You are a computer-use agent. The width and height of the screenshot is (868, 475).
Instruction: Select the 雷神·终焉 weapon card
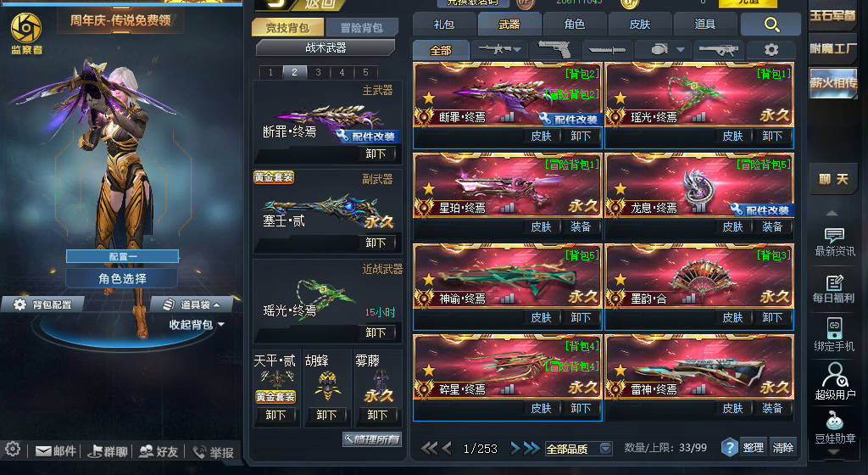click(x=699, y=366)
